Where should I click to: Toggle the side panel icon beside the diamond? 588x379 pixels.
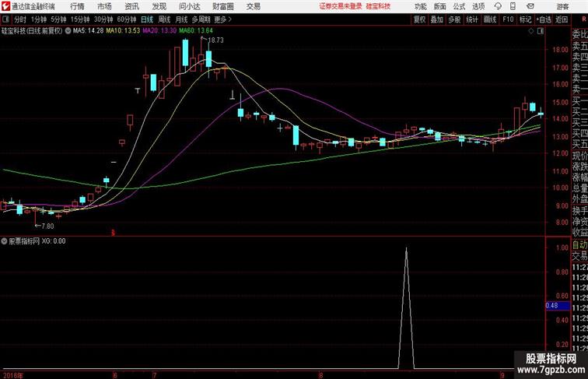click(541, 31)
